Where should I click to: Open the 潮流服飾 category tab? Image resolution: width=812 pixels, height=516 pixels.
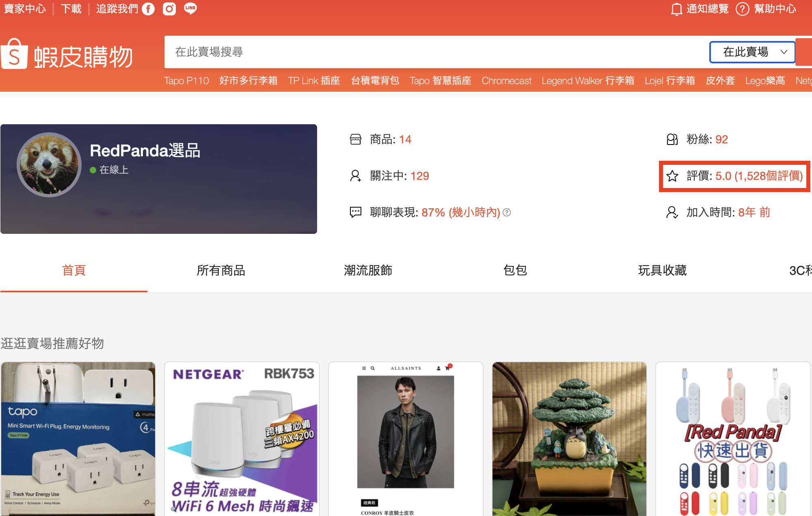click(x=368, y=270)
